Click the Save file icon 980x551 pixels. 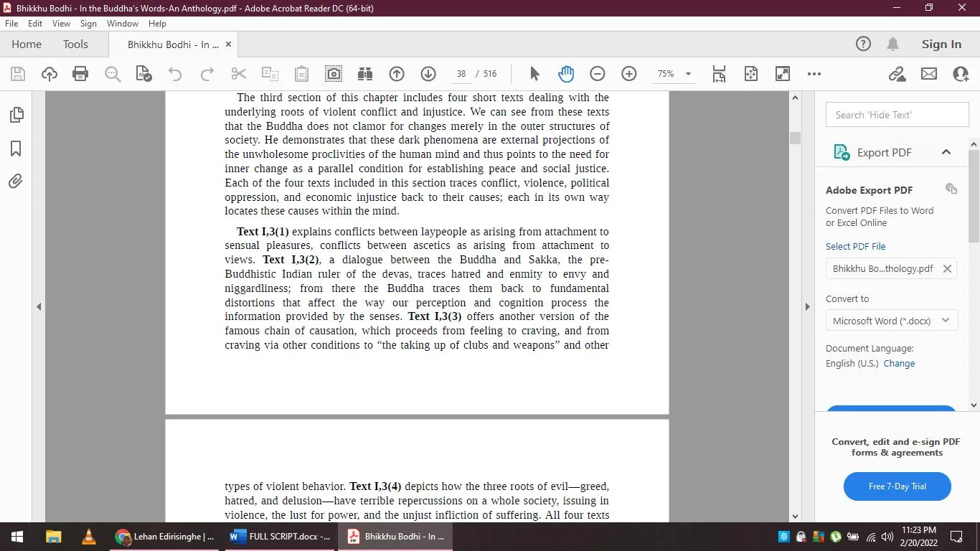[18, 74]
